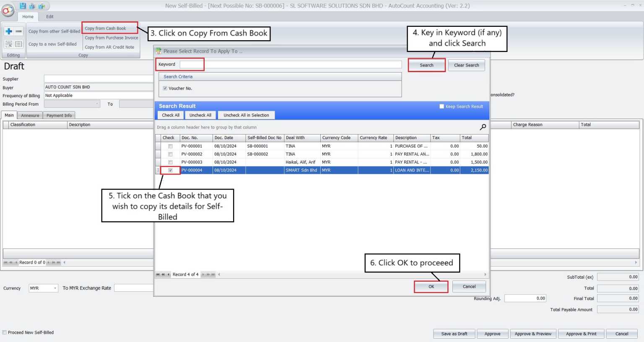This screenshot has height=342, width=644.
Task: Click the third quick access toolbar icon
Action: point(42,6)
